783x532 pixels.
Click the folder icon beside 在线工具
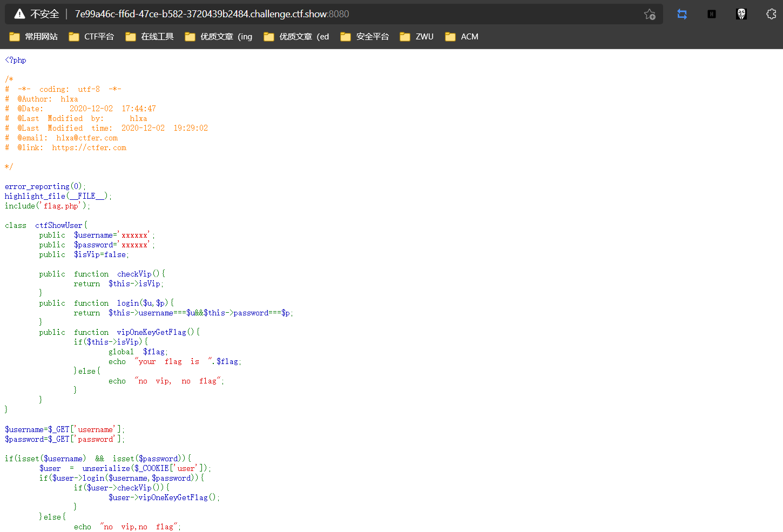click(x=131, y=37)
